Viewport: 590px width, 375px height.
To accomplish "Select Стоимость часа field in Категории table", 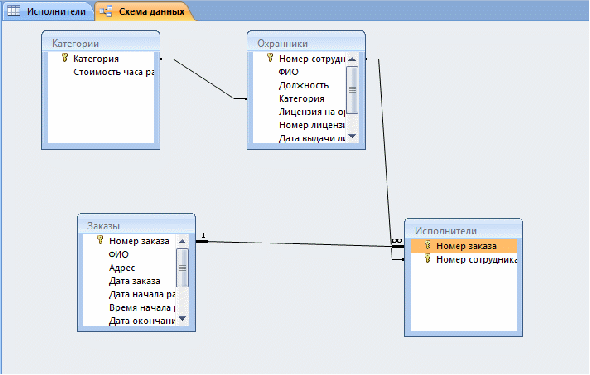I will [113, 72].
